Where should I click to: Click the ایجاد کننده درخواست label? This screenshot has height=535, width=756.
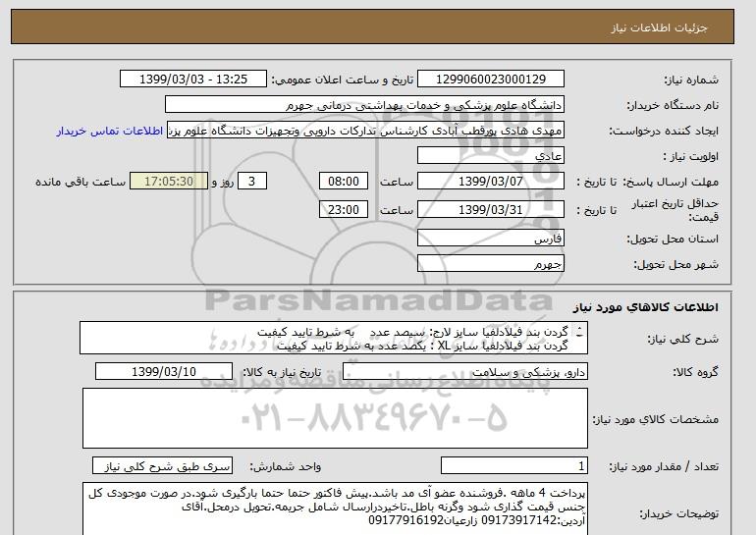[664, 131]
